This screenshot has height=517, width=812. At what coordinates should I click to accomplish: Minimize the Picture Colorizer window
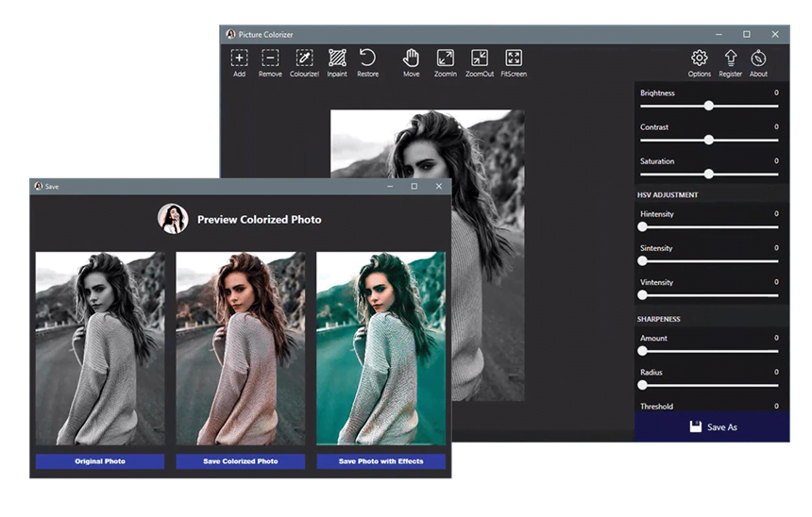click(x=719, y=34)
